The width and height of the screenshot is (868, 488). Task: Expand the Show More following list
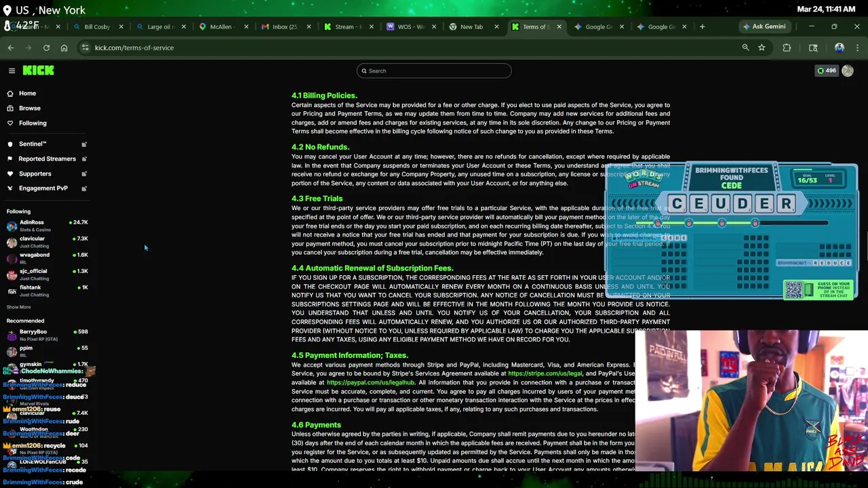click(x=18, y=307)
